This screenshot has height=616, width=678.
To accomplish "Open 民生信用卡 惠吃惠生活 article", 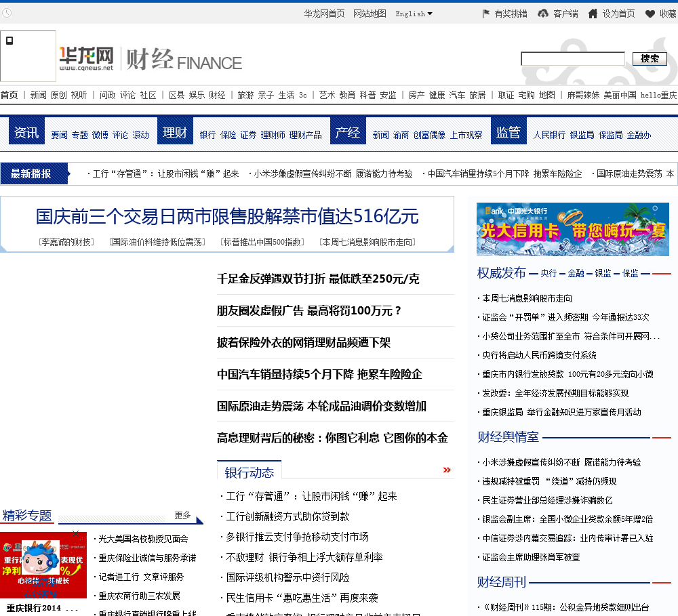I will (x=302, y=598).
